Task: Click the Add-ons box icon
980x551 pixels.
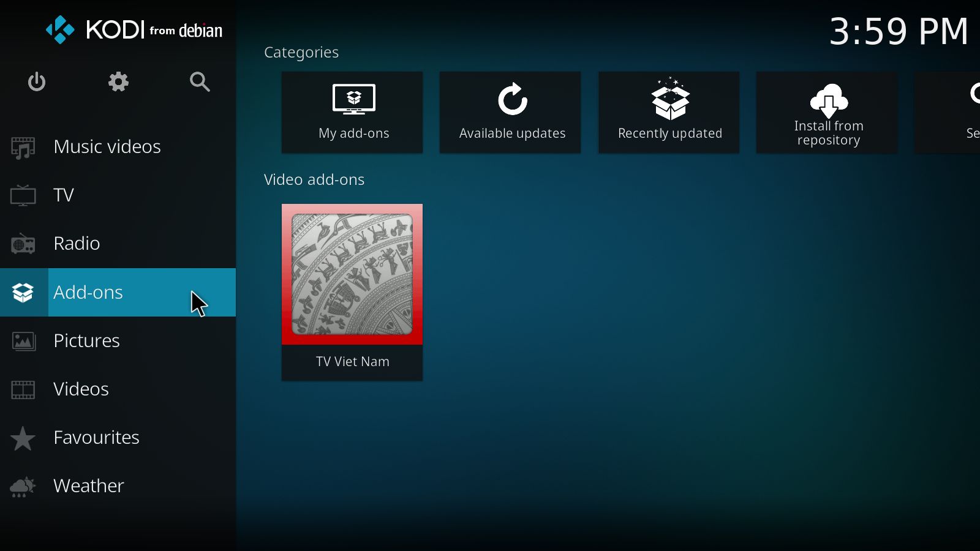Action: (23, 293)
